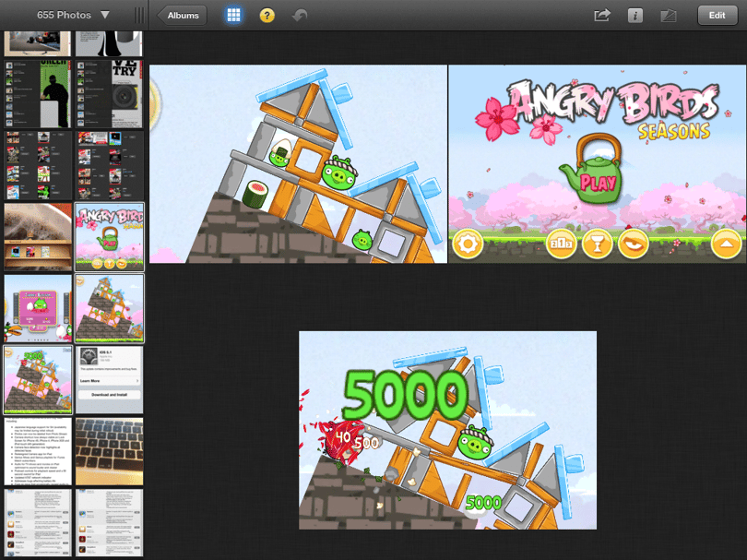Tap the large 5000 score photo

coord(448,430)
